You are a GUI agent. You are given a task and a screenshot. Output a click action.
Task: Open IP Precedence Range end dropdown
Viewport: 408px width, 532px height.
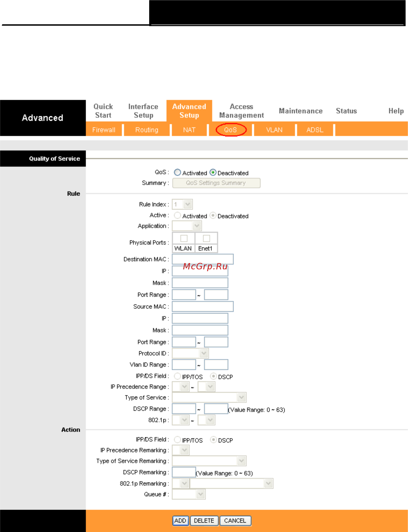click(x=206, y=386)
